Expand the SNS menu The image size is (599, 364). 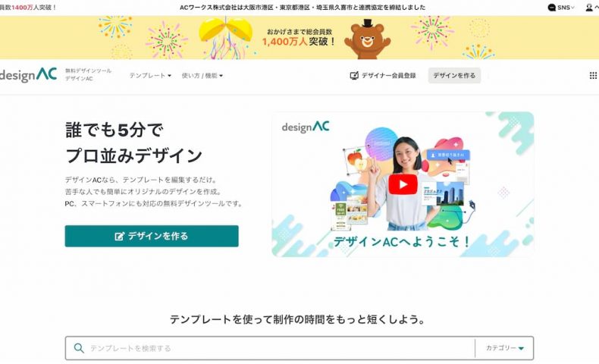point(561,8)
